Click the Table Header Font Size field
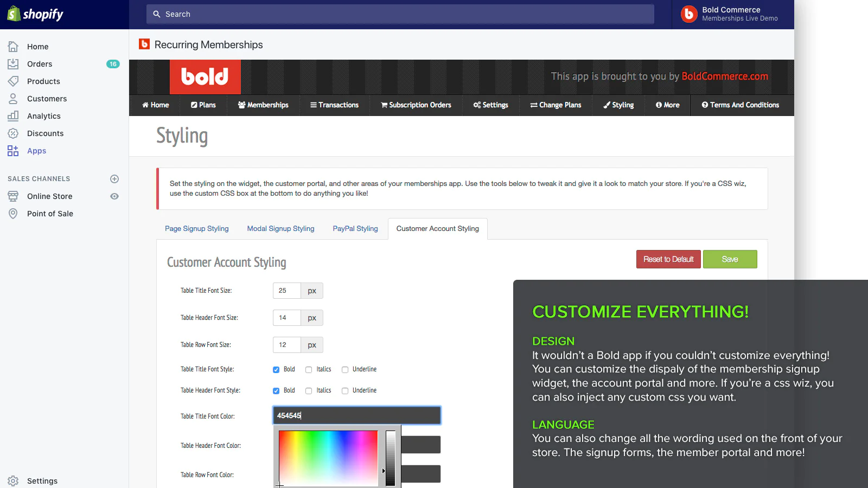The image size is (868, 488). tap(286, 318)
